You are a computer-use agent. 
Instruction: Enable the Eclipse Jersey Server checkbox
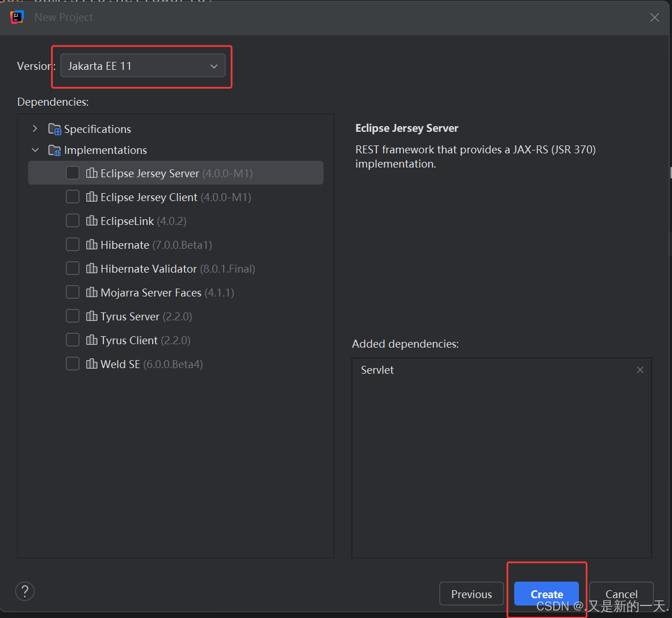tap(73, 173)
